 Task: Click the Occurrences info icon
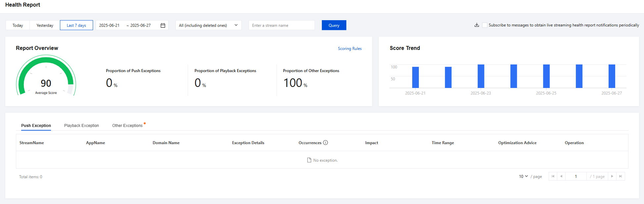pos(325,143)
